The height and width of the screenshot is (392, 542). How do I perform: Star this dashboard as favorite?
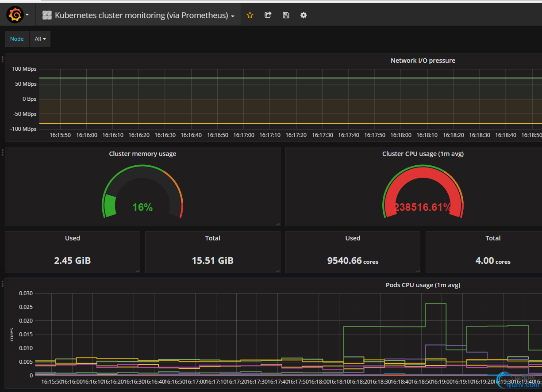click(x=250, y=15)
